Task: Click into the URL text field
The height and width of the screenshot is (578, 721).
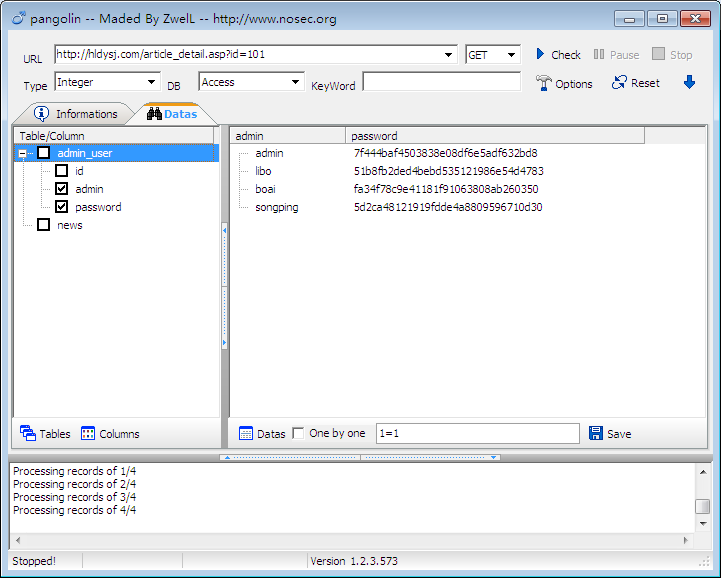Action: pos(247,54)
